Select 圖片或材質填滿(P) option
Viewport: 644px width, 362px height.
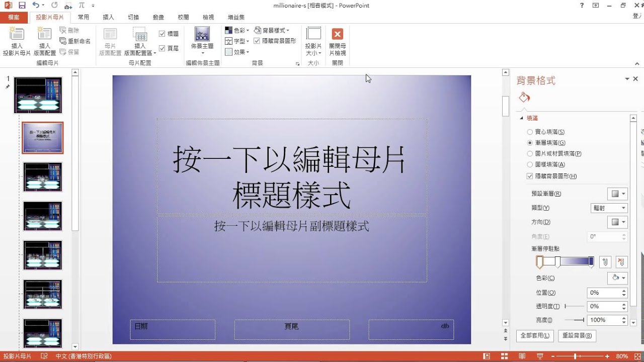pyautogui.click(x=554, y=154)
